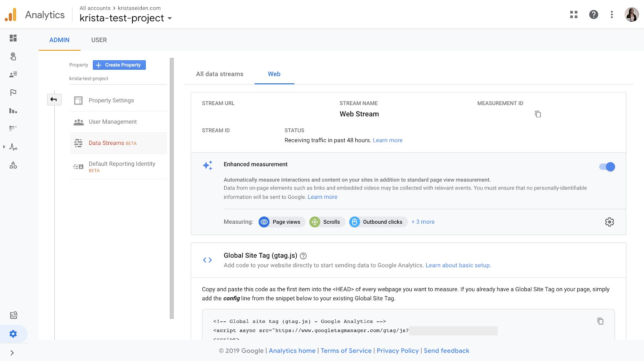This screenshot has width=644, height=361.
Task: Open Privacy Policy footer link
Action: 398,351
